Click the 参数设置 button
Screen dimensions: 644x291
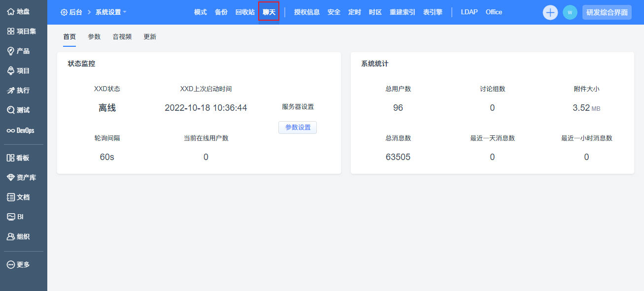pyautogui.click(x=298, y=128)
